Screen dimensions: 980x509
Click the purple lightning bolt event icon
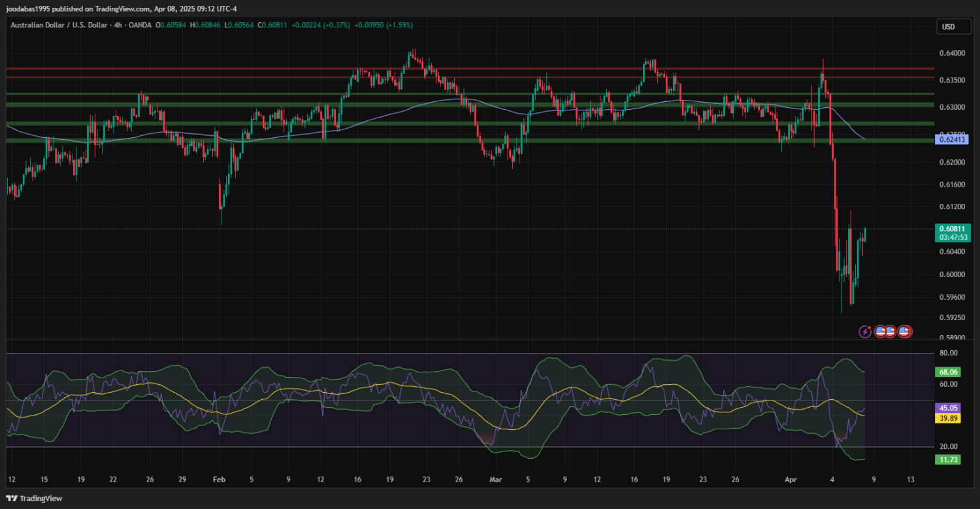tap(865, 331)
